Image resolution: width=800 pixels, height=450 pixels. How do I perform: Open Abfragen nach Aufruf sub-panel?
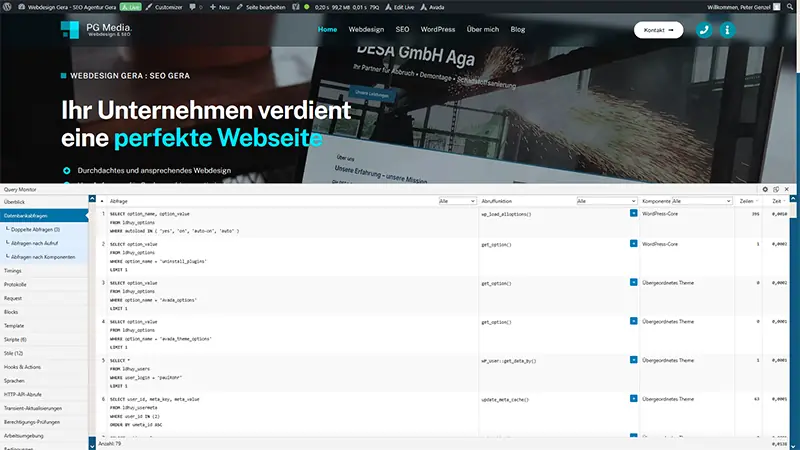[x=44, y=243]
